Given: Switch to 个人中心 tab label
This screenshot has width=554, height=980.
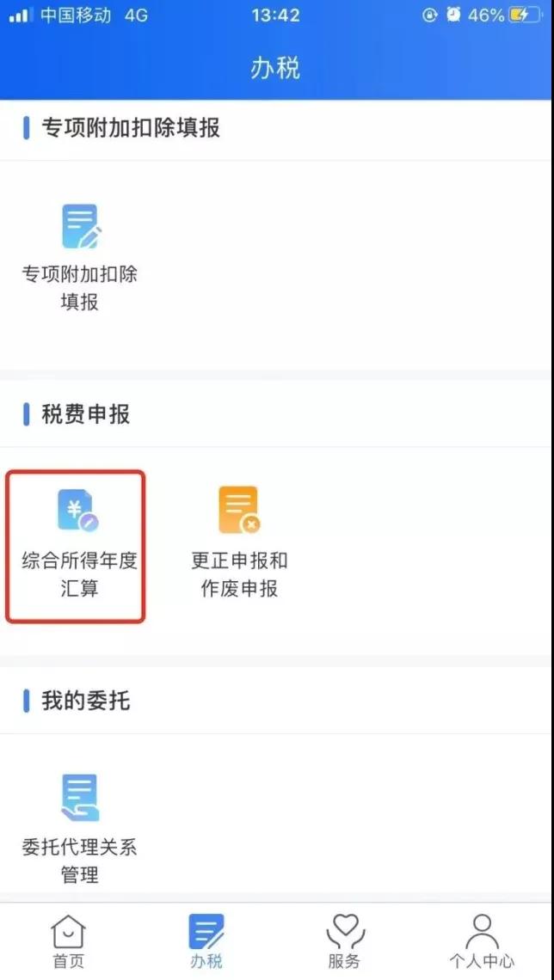Looking at the screenshot, I should coord(482,960).
